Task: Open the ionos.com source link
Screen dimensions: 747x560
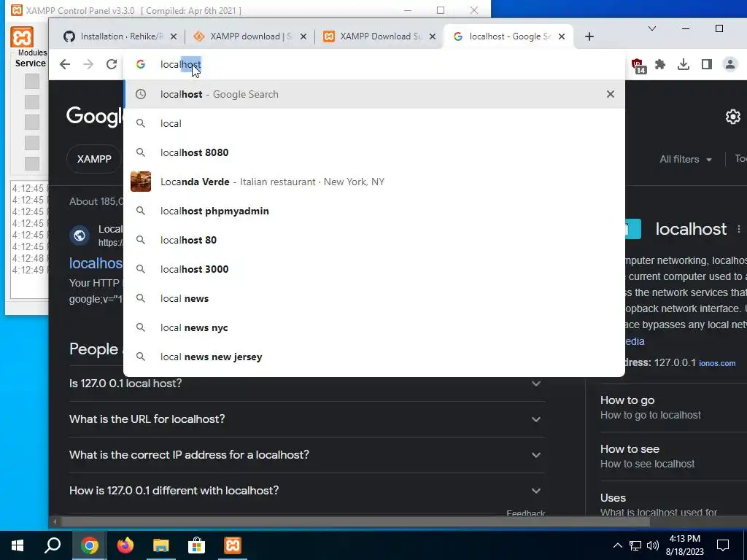Action: (x=717, y=363)
